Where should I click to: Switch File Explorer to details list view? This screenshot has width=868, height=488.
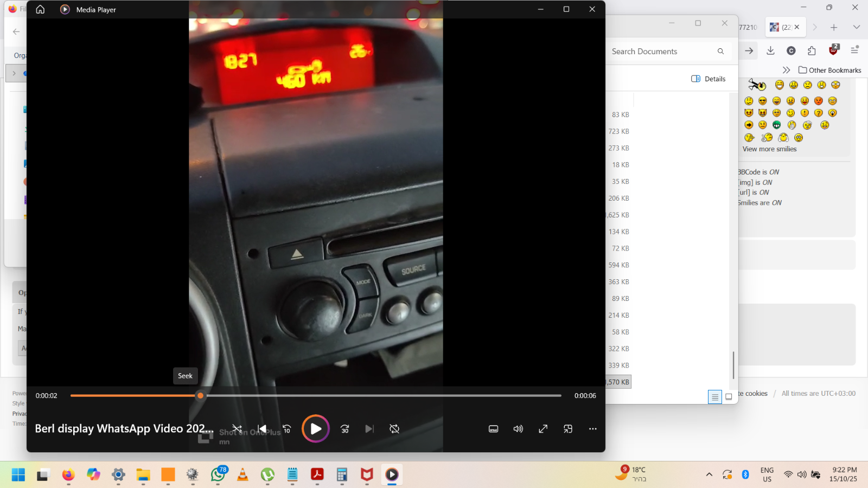[715, 397]
